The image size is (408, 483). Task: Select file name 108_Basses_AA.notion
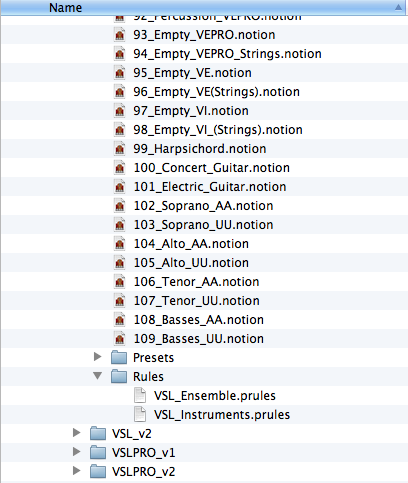(x=199, y=320)
